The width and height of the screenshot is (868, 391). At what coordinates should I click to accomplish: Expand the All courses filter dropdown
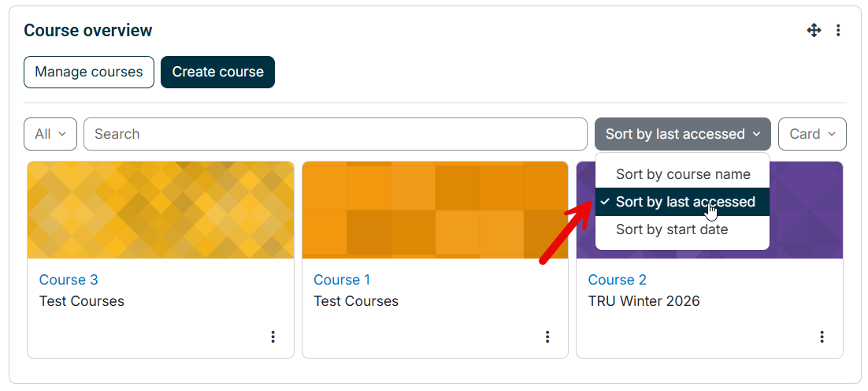tap(50, 134)
